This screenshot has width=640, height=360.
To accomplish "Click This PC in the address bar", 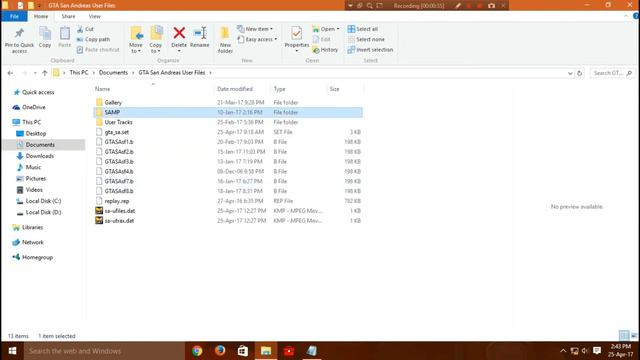I will click(x=79, y=73).
